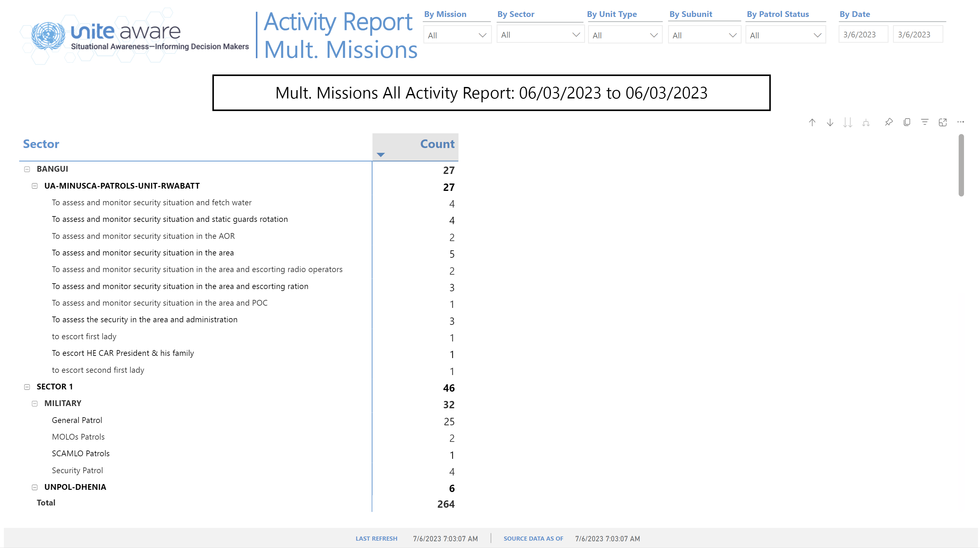The height and width of the screenshot is (548, 980).
Task: Select 'escorting ration' row
Action: coord(239,286)
